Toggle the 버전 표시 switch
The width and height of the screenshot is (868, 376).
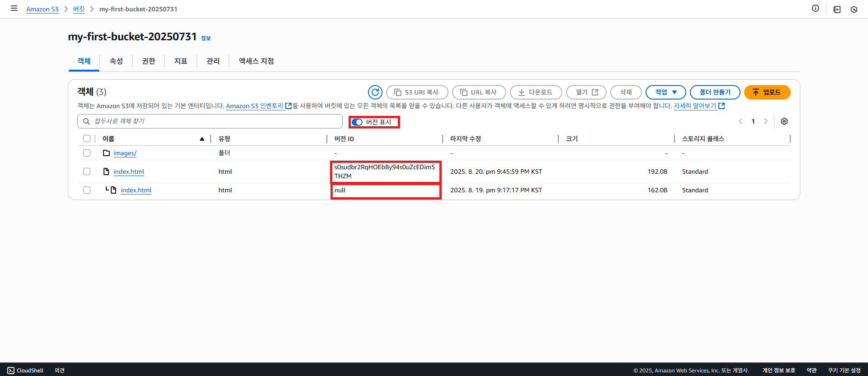[357, 122]
